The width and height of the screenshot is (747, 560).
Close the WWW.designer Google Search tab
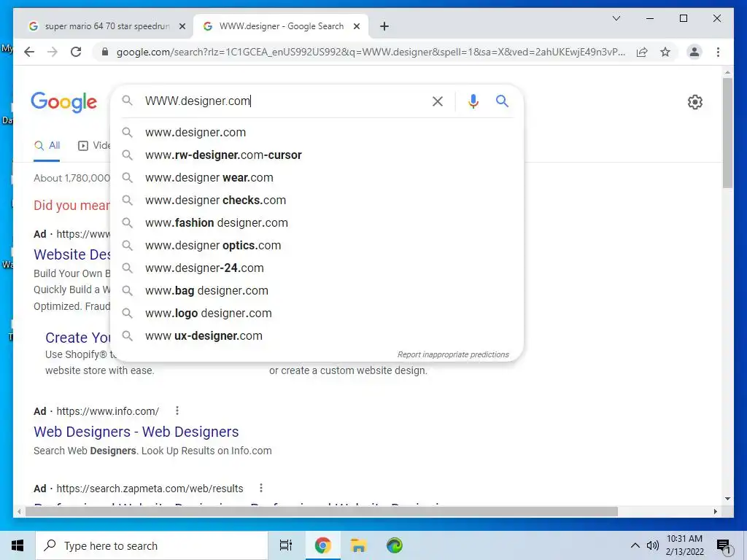click(x=356, y=27)
